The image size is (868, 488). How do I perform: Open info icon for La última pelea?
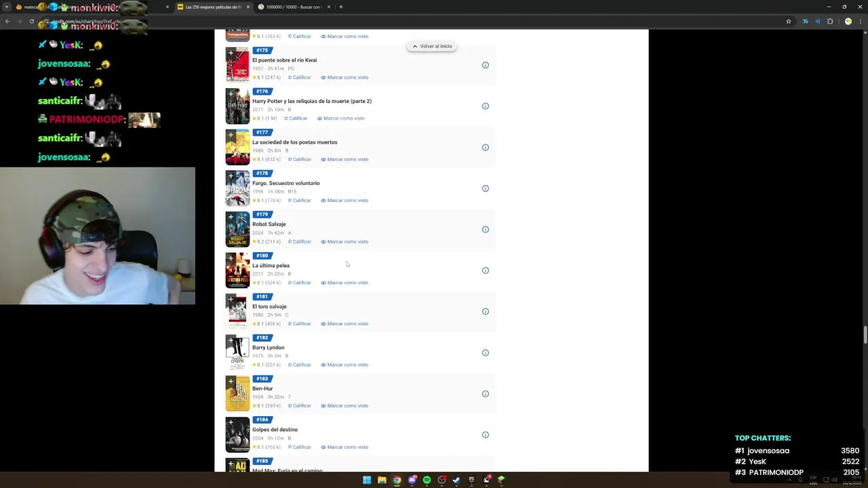486,270
